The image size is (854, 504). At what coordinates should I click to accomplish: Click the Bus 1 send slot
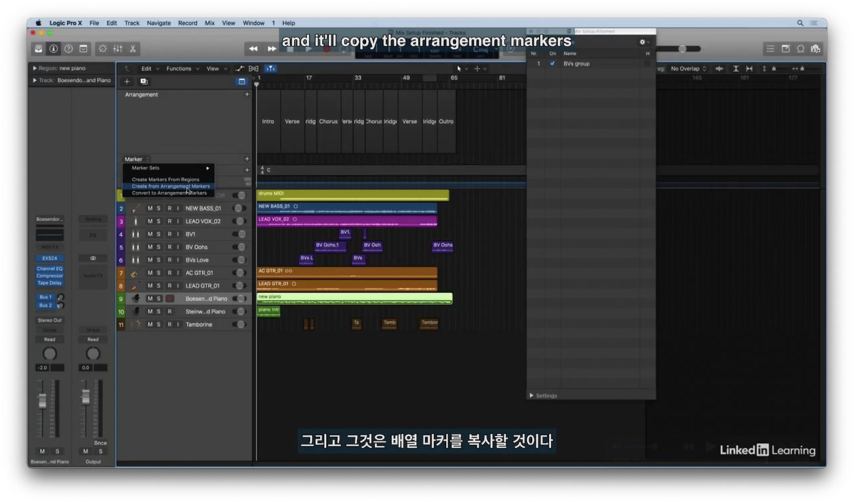pos(45,297)
